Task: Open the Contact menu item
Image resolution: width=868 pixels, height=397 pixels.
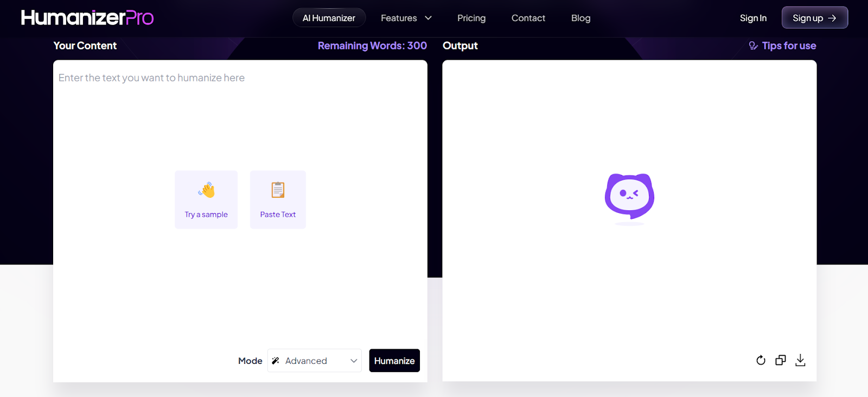Action: coord(528,18)
